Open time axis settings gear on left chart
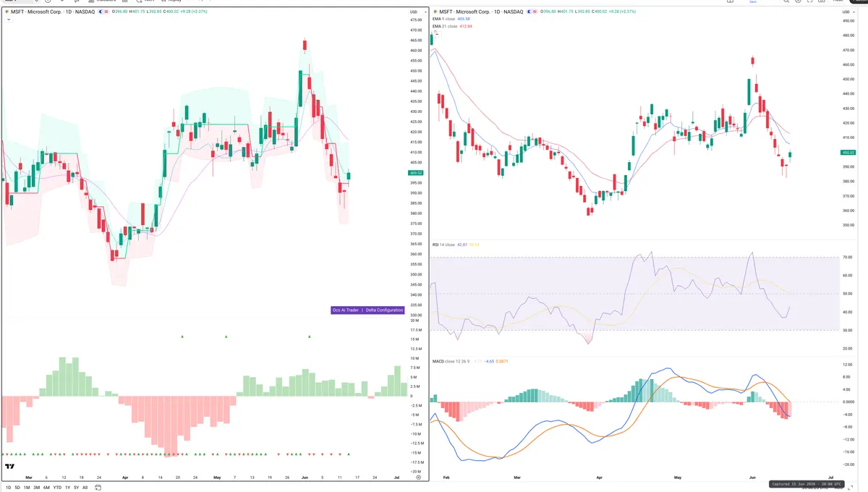Image resolution: width=868 pixels, height=492 pixels. point(418,478)
